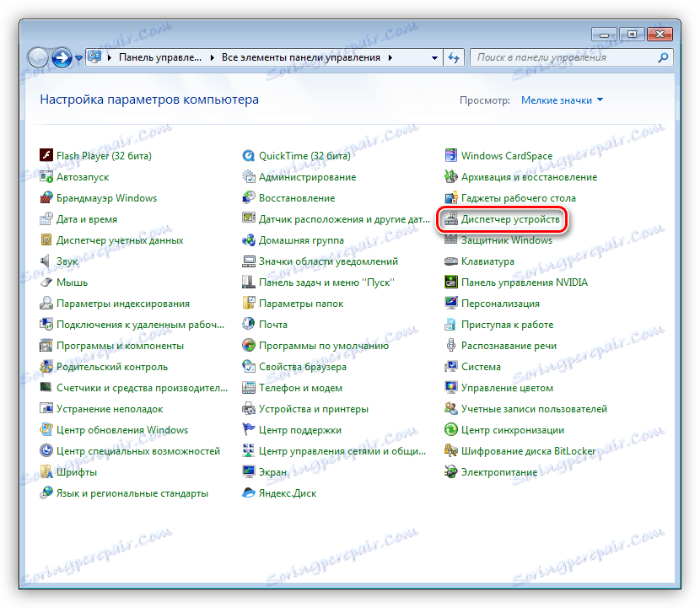Image resolution: width=700 pixels, height=608 pixels.
Task: Open the Почта mail icon
Action: tap(249, 324)
